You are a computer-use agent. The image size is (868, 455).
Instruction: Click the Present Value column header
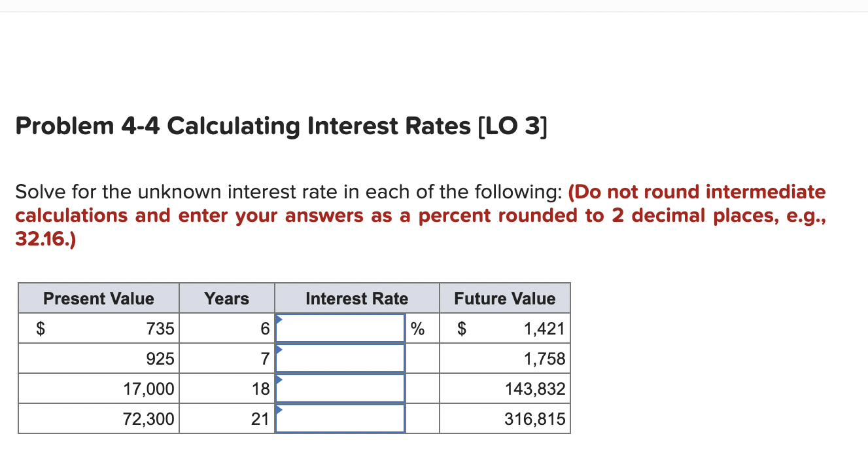(x=98, y=299)
